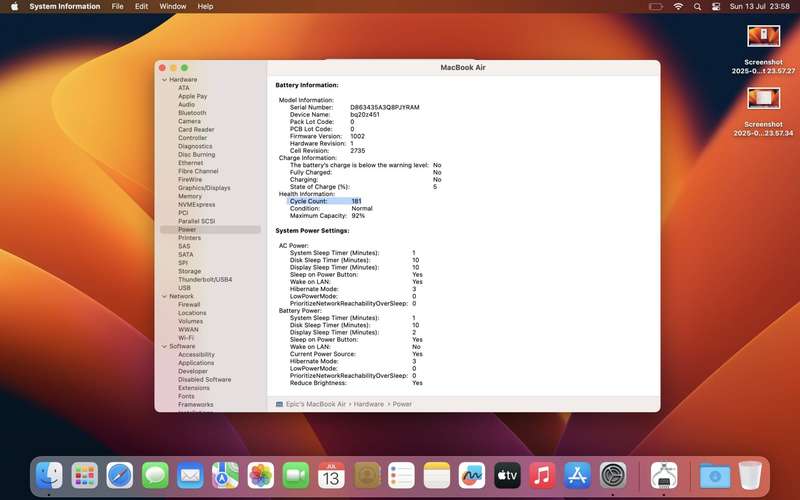The width and height of the screenshot is (800, 500).
Task: Launch Freeform from the Dock
Action: coord(472,475)
